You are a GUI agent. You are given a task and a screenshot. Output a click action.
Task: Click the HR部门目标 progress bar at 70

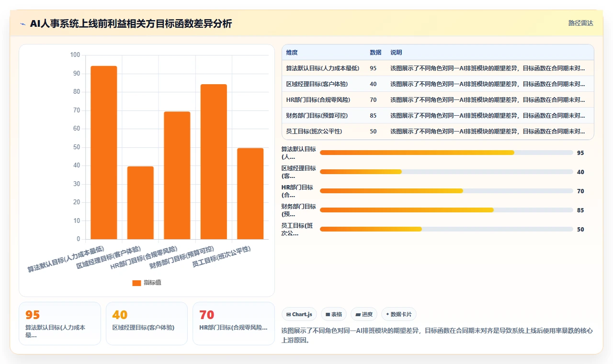click(446, 191)
